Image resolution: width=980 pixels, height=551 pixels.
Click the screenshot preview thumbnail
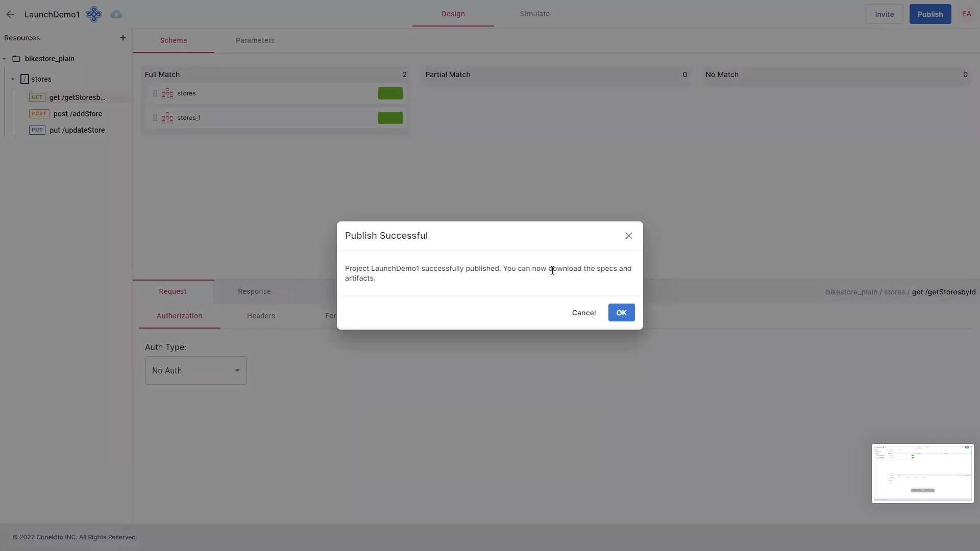922,473
